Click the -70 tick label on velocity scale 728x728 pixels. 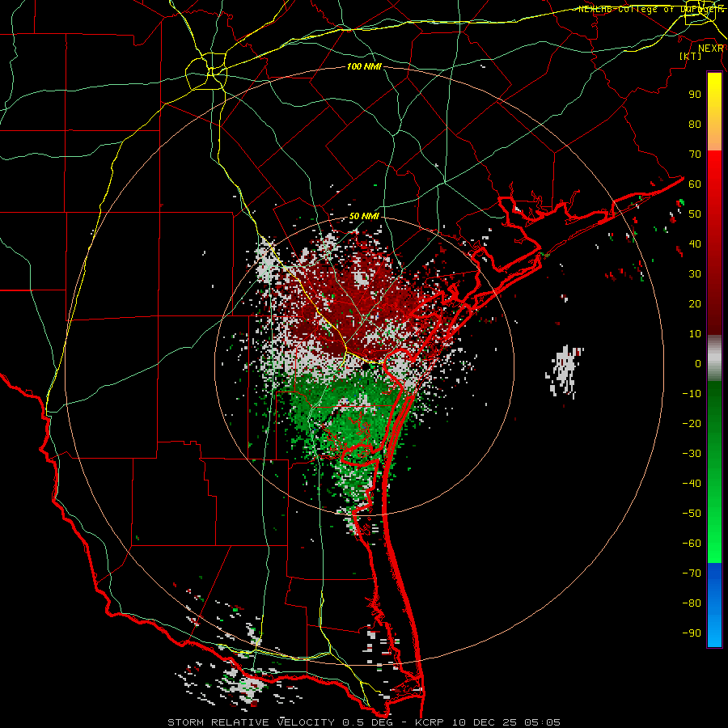[692, 573]
